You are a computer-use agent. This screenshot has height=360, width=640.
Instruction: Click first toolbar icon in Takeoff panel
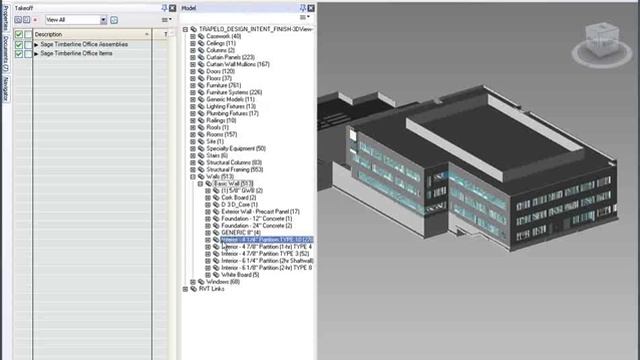[18, 20]
